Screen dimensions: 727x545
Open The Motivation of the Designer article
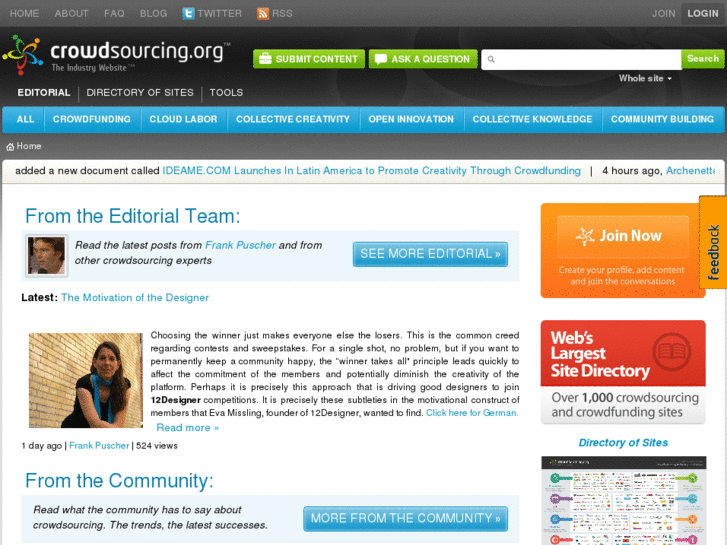tap(135, 297)
